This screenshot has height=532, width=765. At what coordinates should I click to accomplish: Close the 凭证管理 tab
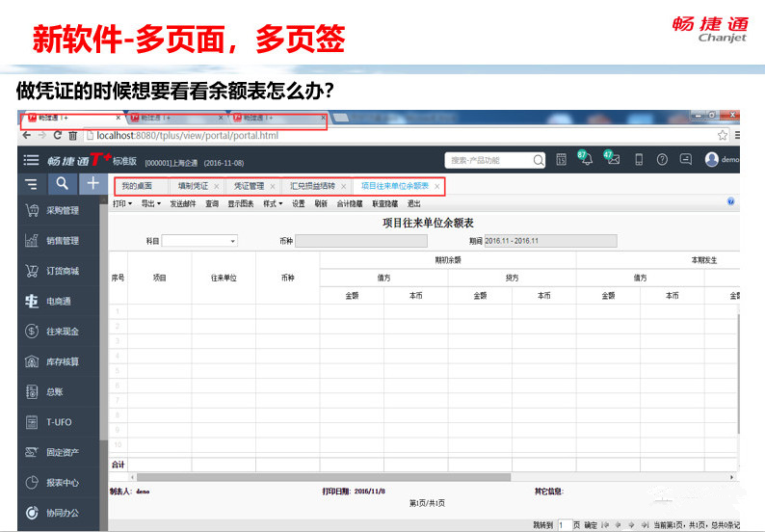[x=273, y=186]
